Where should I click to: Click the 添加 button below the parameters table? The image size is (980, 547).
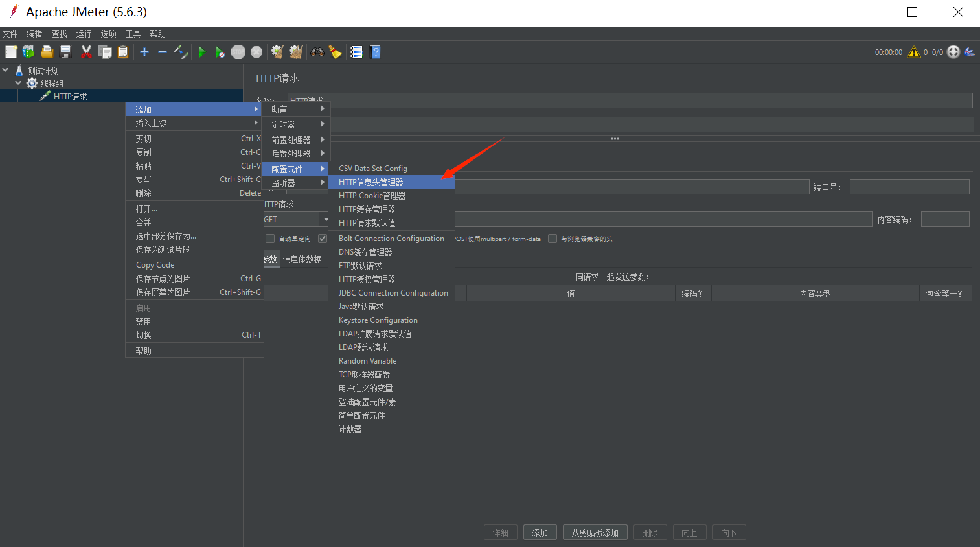540,533
